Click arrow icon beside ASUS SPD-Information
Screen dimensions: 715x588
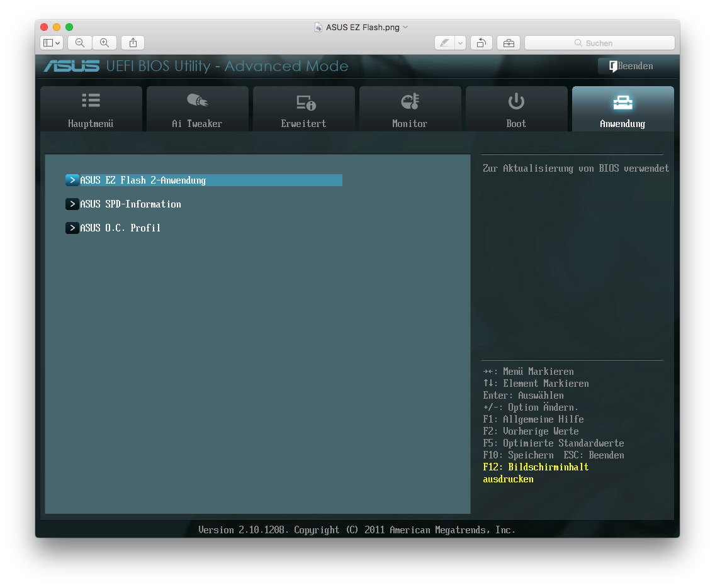[x=72, y=204]
